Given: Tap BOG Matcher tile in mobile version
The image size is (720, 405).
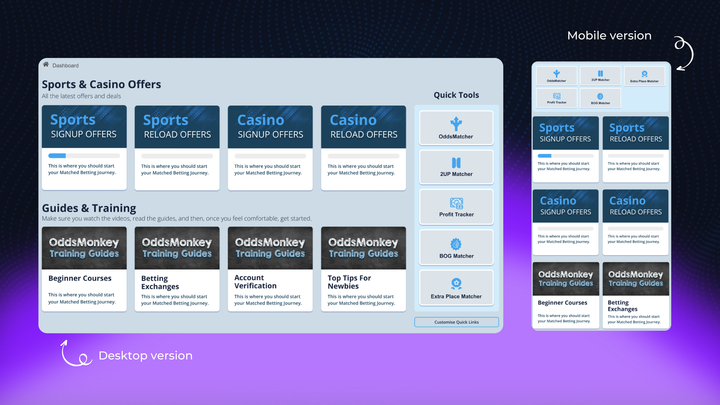Looking at the screenshot, I should [600, 97].
